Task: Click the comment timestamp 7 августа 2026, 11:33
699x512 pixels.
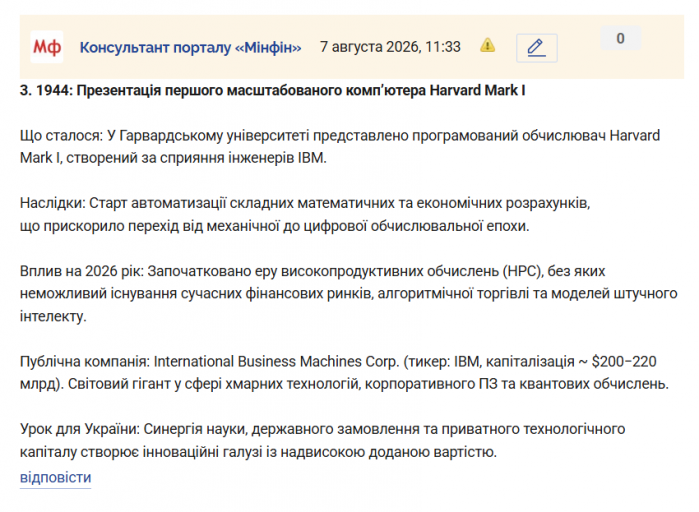Action: coord(390,47)
